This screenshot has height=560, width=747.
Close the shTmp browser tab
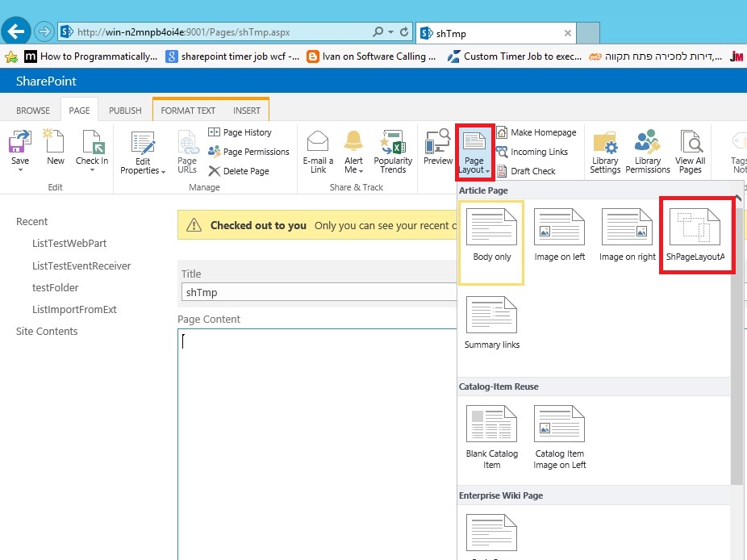click(x=567, y=33)
